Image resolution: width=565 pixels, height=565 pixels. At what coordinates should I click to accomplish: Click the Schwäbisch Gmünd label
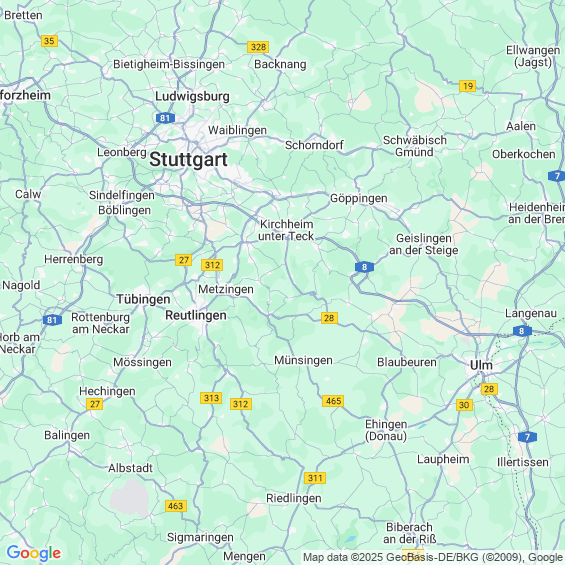coord(414,146)
